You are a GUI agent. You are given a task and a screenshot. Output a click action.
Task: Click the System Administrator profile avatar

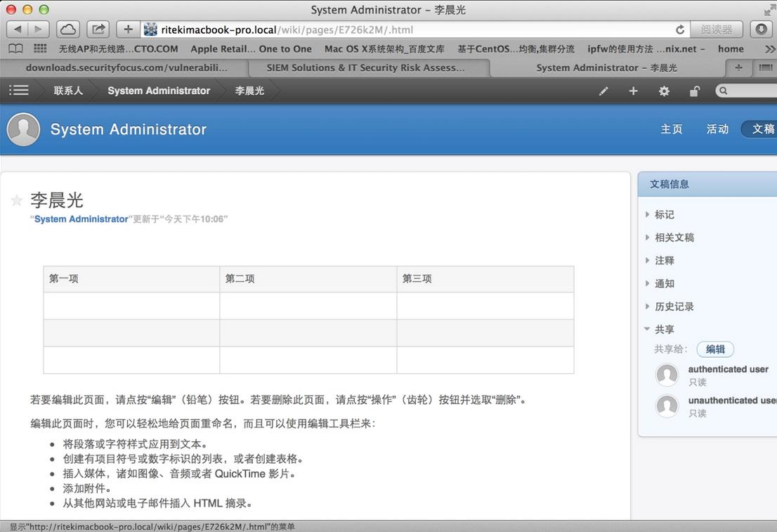pyautogui.click(x=23, y=129)
